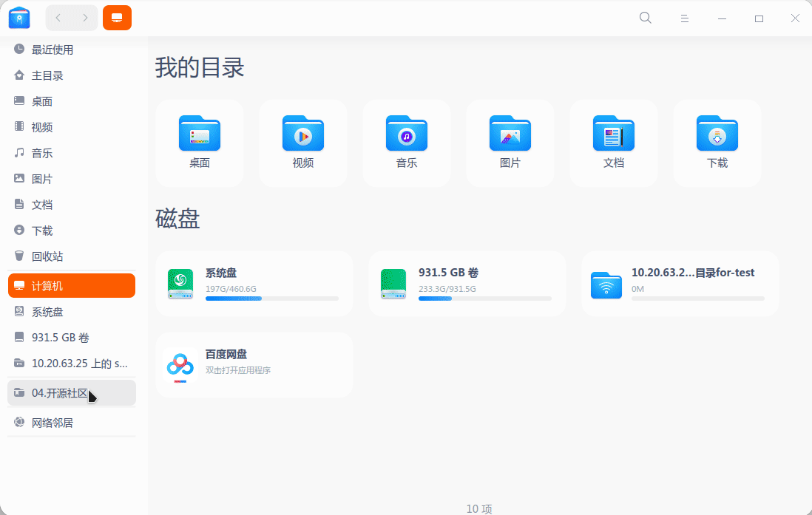
Task: Open the 桌面 folder card
Action: tap(200, 143)
